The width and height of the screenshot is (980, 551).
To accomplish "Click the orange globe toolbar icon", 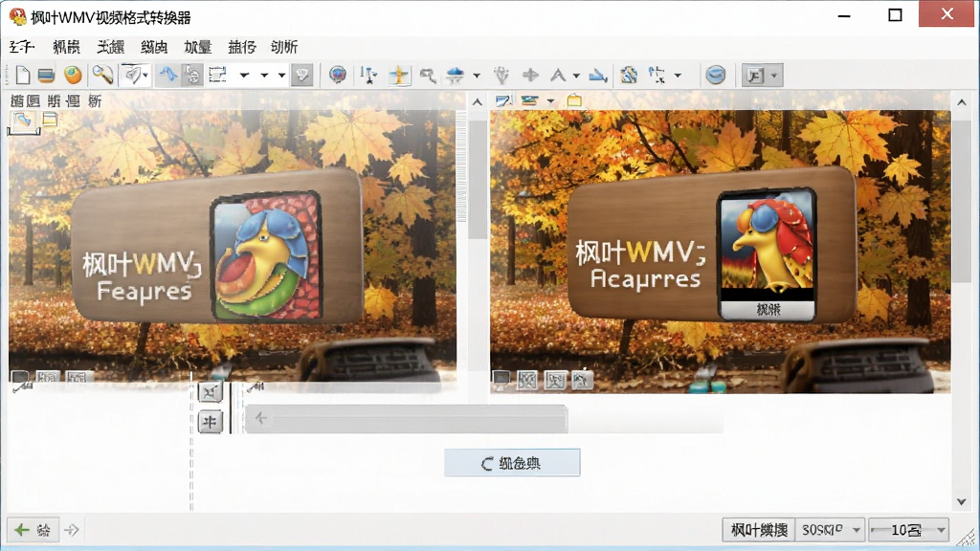I will tap(73, 75).
